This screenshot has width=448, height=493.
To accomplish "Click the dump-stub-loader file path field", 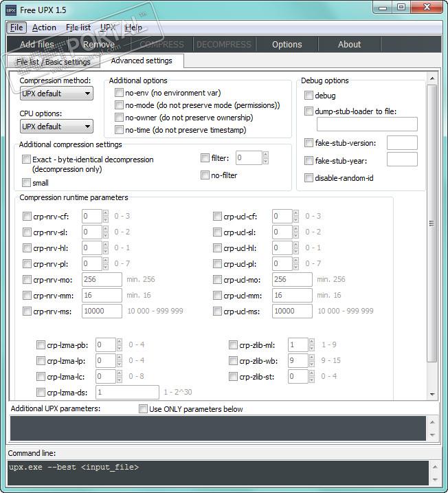I will point(367,124).
